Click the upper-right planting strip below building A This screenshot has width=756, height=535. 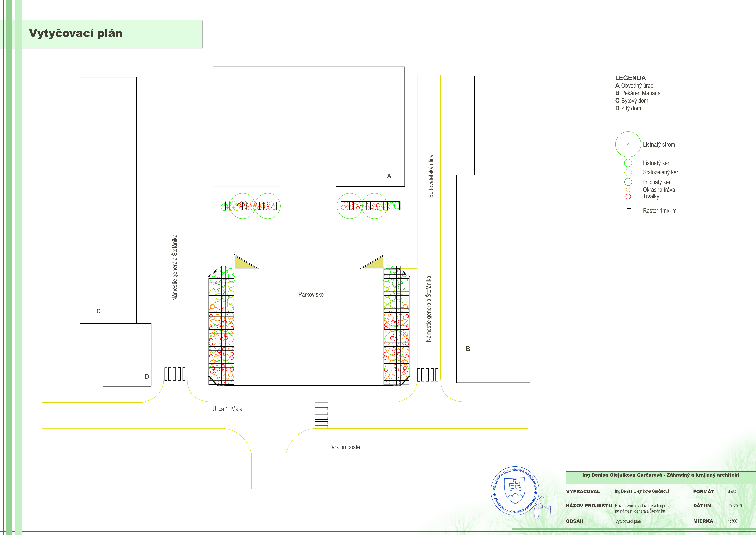coord(370,206)
